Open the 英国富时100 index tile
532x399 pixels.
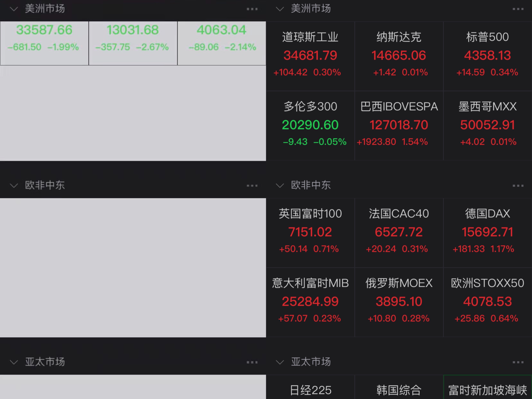pyautogui.click(x=310, y=233)
